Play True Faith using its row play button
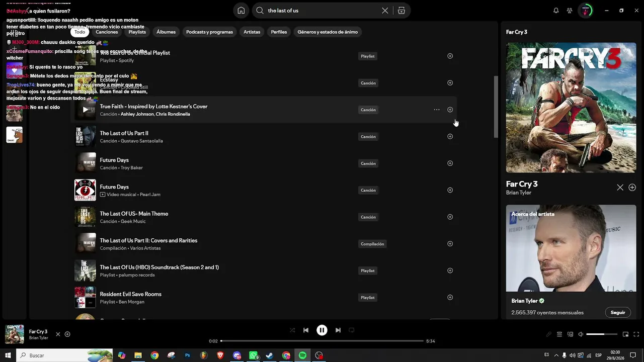Viewport: 644px width, 362px height. [x=85, y=110]
